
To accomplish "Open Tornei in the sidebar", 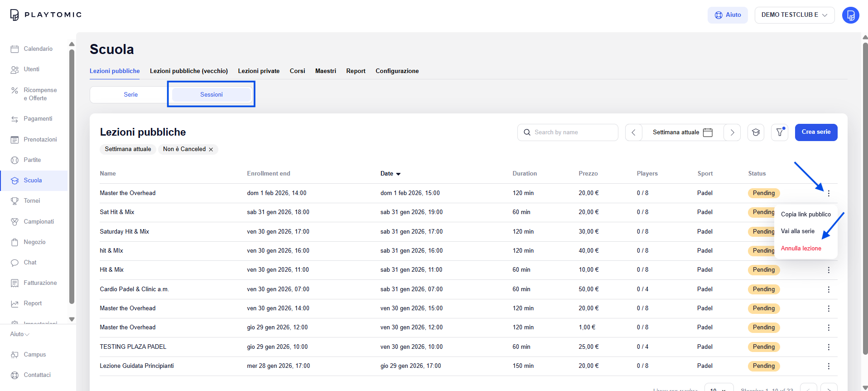I will [x=32, y=200].
